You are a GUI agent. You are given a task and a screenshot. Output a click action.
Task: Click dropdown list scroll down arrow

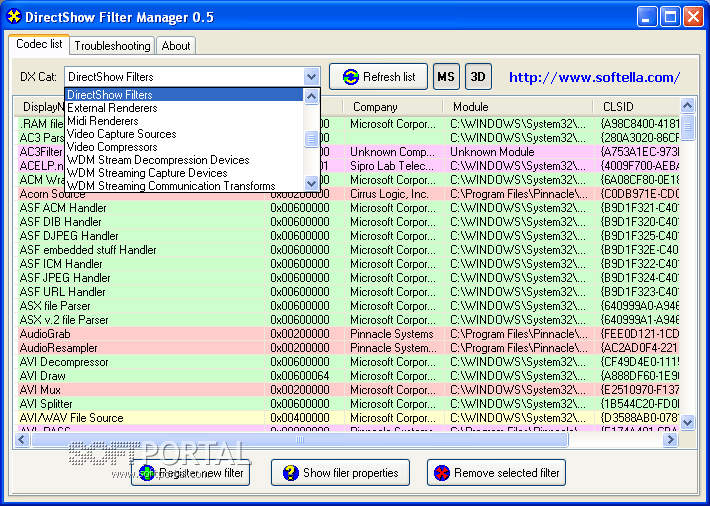click(312, 183)
